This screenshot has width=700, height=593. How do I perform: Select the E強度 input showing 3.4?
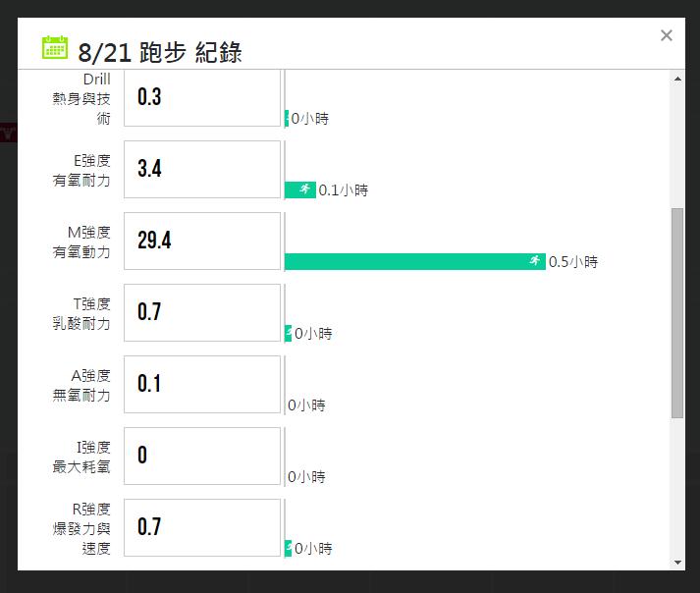tap(202, 169)
